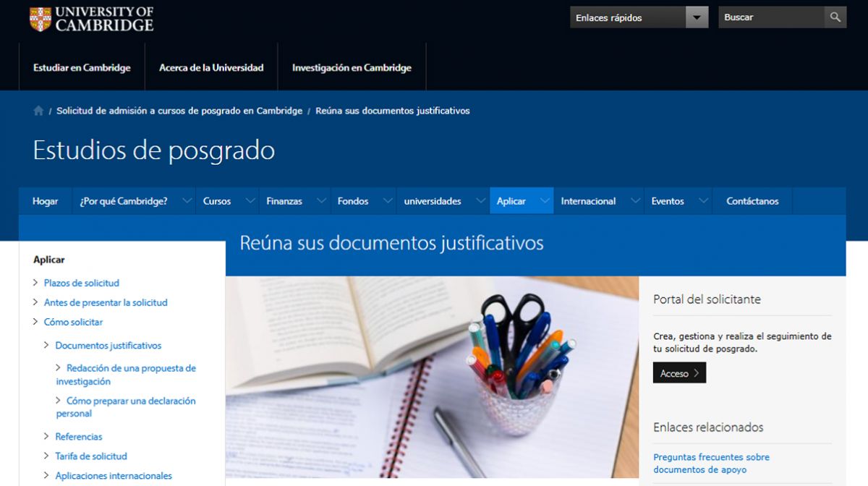Click the home icon in breadcrumb
The height and width of the screenshot is (486, 868).
pos(38,111)
